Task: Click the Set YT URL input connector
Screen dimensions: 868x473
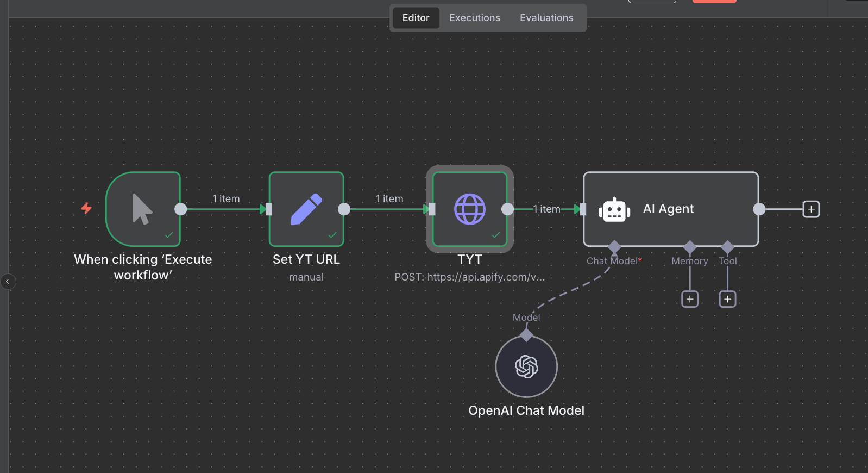Action: tap(269, 209)
